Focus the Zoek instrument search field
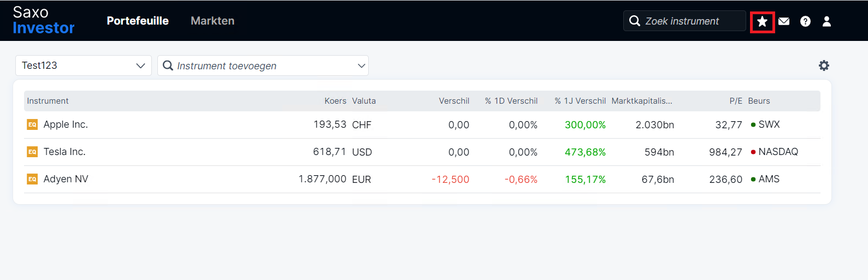Viewport: 868px width, 280px height. [684, 21]
